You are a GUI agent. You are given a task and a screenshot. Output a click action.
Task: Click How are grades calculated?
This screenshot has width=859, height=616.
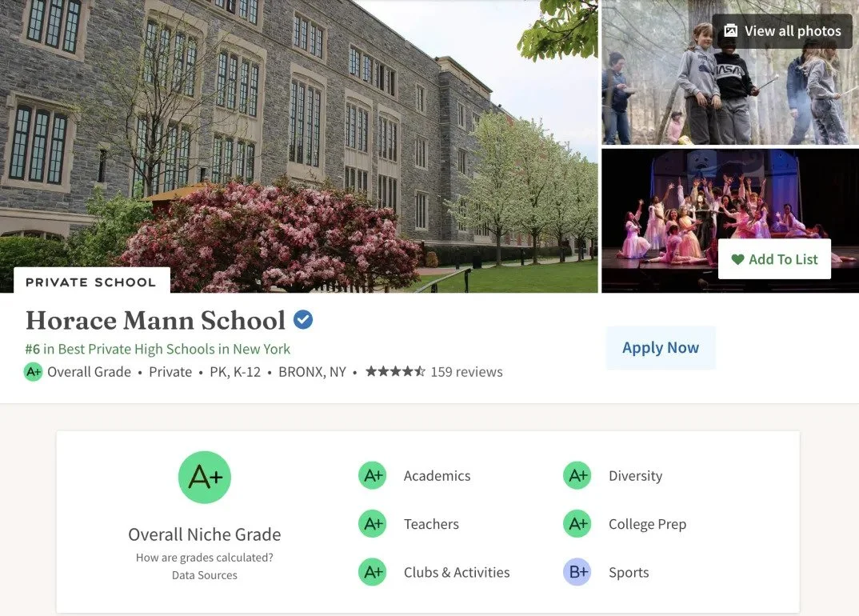(x=204, y=558)
